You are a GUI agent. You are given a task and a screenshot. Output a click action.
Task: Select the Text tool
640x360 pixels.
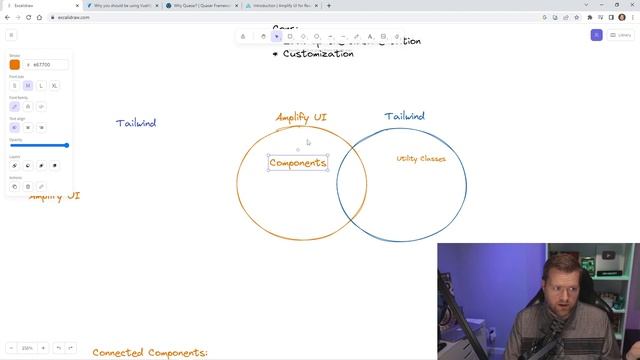[370, 37]
